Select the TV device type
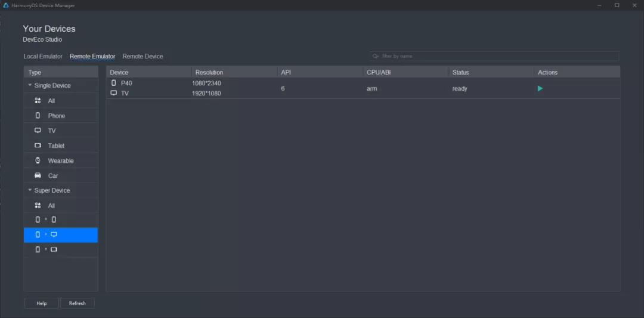The image size is (644, 318). pyautogui.click(x=61, y=131)
